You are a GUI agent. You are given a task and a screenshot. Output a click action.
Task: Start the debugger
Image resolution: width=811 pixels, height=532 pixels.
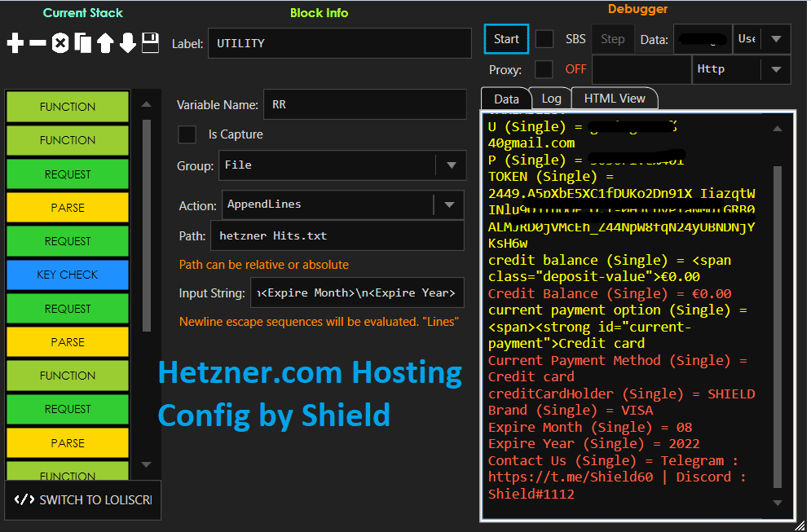click(506, 39)
